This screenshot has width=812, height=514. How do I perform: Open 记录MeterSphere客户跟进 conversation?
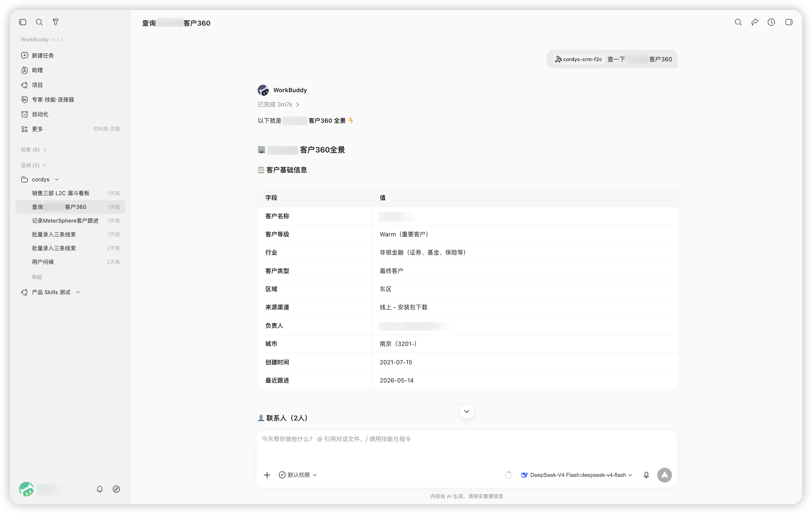(x=70, y=220)
